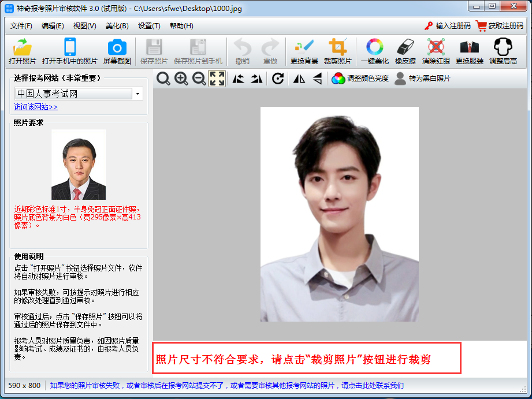Click the 590 x 800 size readout
This screenshot has width=532, height=399.
click(24, 385)
